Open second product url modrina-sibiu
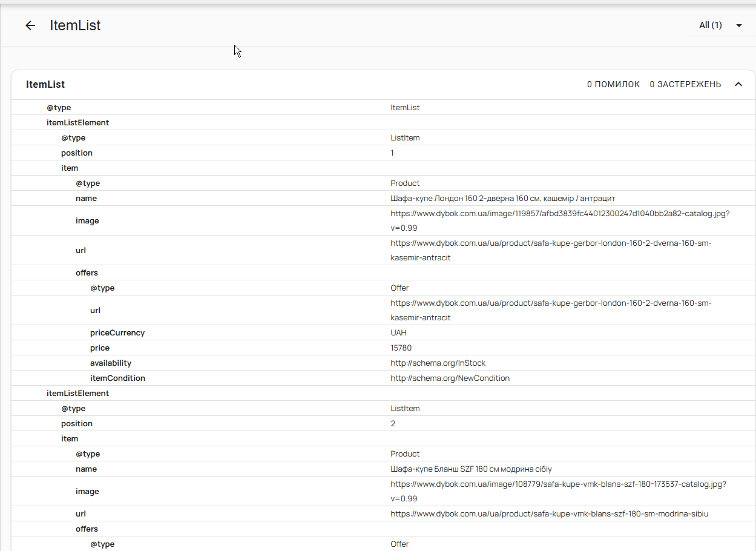 (549, 514)
